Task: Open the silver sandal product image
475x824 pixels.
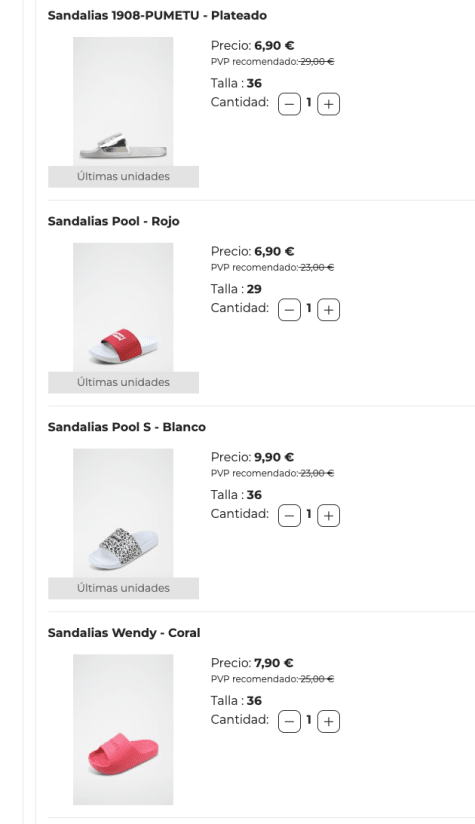Action: coord(123,101)
